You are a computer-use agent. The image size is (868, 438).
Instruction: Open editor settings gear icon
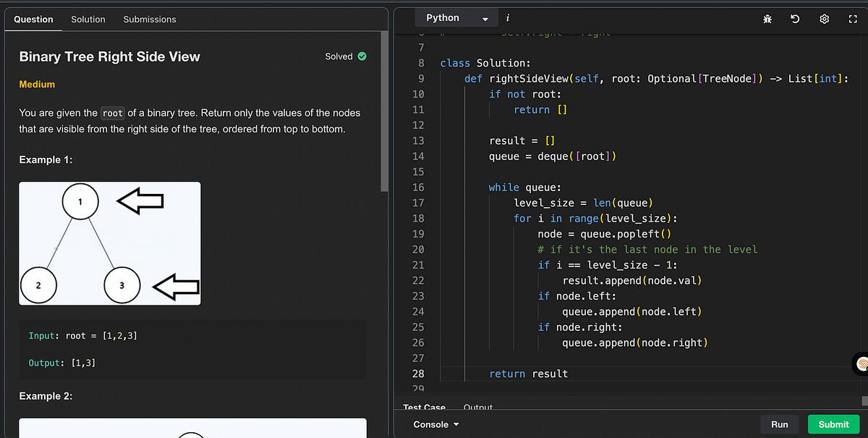(823, 19)
